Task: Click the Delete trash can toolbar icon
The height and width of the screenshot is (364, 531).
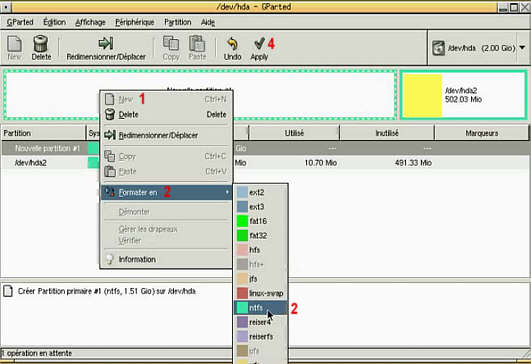Action: coord(41,44)
